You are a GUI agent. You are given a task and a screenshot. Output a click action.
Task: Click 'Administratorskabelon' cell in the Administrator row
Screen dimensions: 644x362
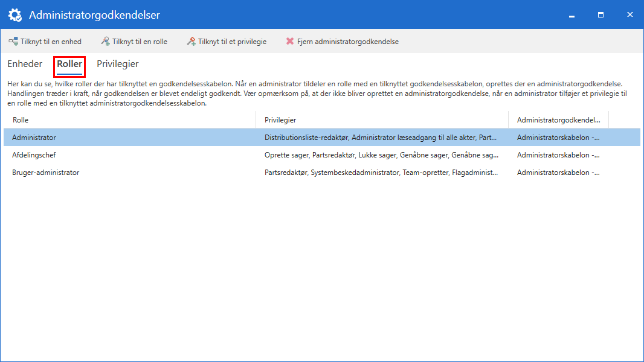pyautogui.click(x=559, y=138)
